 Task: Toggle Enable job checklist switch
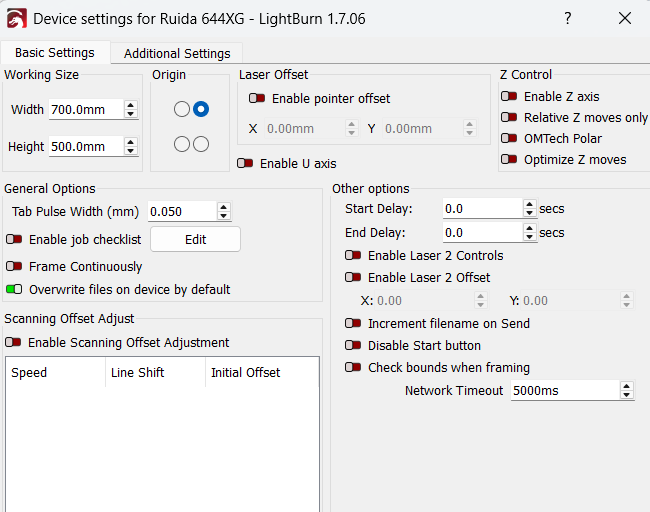click(14, 239)
